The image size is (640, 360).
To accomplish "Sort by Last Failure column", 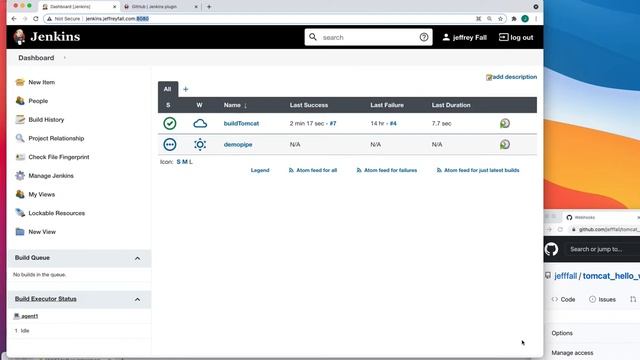I will pos(387,105).
